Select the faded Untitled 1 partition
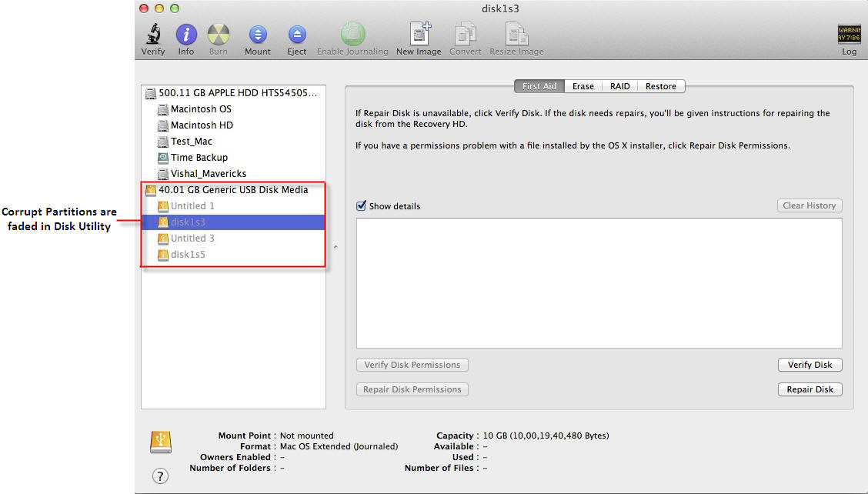Image resolution: width=868 pixels, height=494 pixels. (x=233, y=206)
